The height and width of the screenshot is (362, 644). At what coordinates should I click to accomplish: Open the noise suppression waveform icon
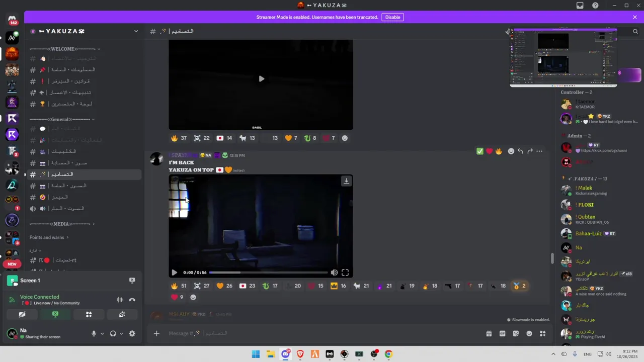click(120, 300)
